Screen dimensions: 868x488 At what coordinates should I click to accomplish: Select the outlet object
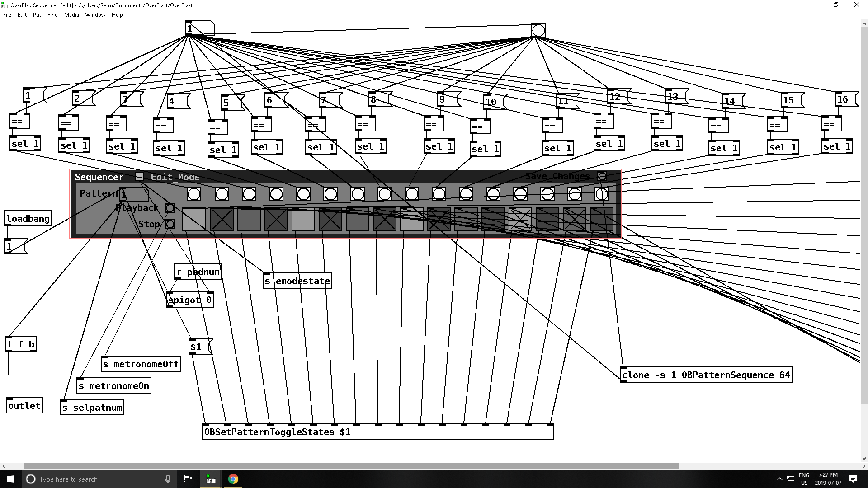[24, 406]
